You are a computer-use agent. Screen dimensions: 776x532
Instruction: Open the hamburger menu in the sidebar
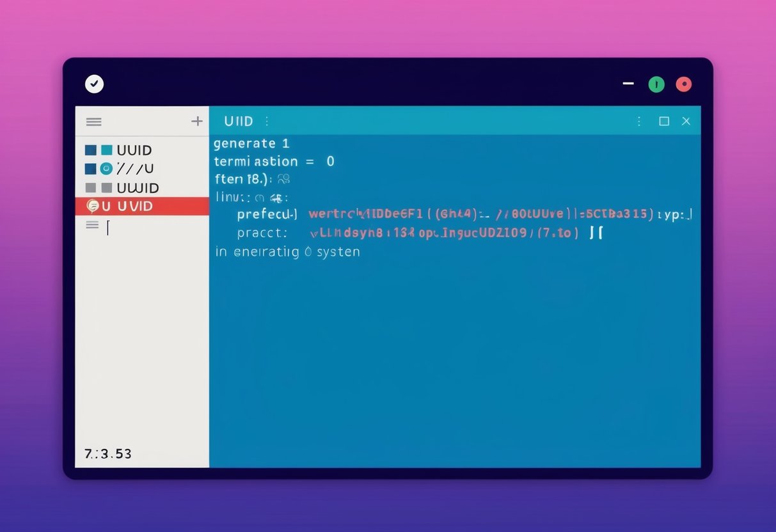point(93,121)
